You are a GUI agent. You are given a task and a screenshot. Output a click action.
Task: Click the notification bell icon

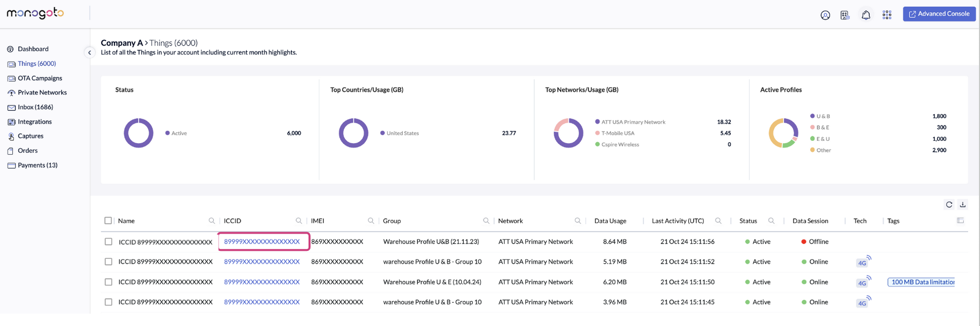(x=866, y=15)
